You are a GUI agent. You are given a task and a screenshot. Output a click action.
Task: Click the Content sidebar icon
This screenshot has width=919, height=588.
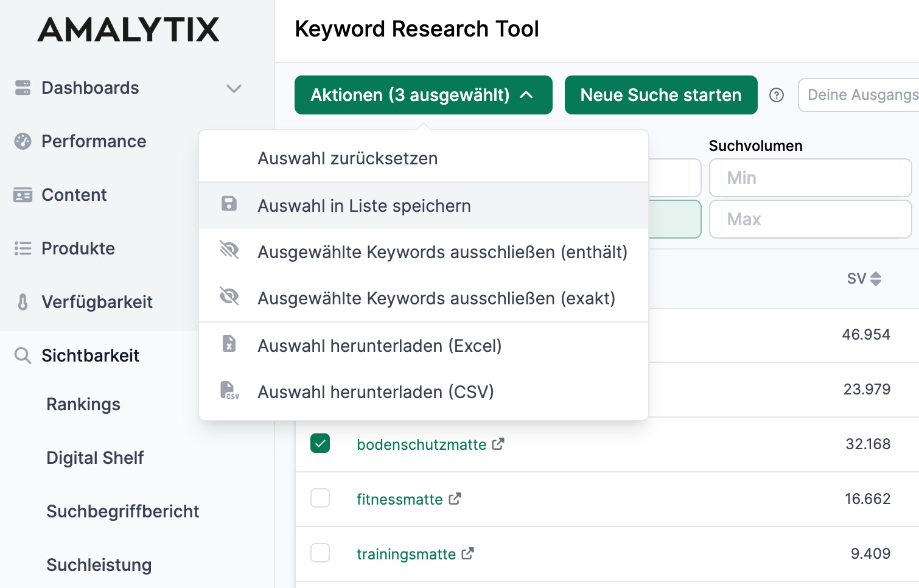click(23, 195)
